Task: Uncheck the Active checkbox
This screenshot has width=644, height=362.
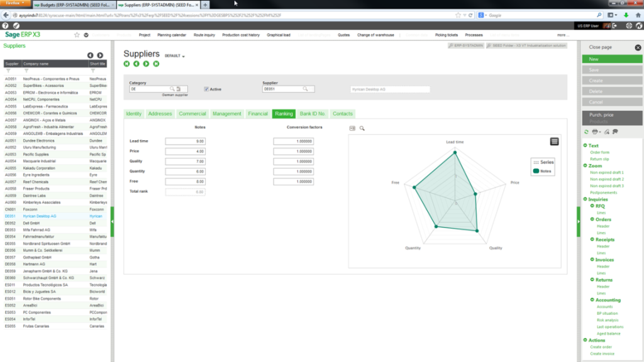Action: tap(206, 89)
